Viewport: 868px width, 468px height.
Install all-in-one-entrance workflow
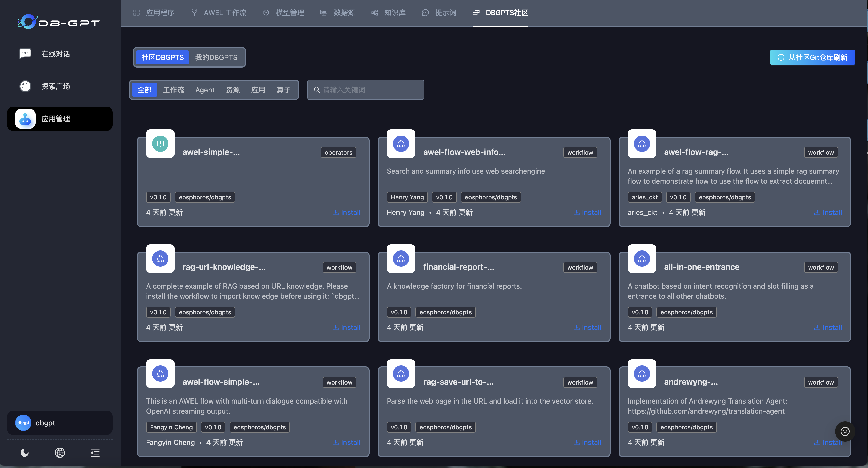(x=828, y=327)
